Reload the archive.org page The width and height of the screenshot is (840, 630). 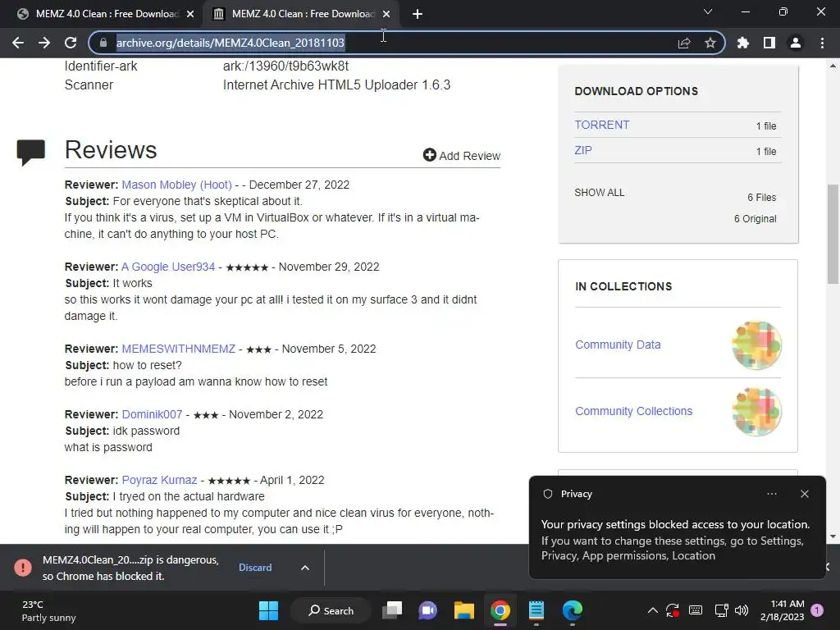(71, 43)
